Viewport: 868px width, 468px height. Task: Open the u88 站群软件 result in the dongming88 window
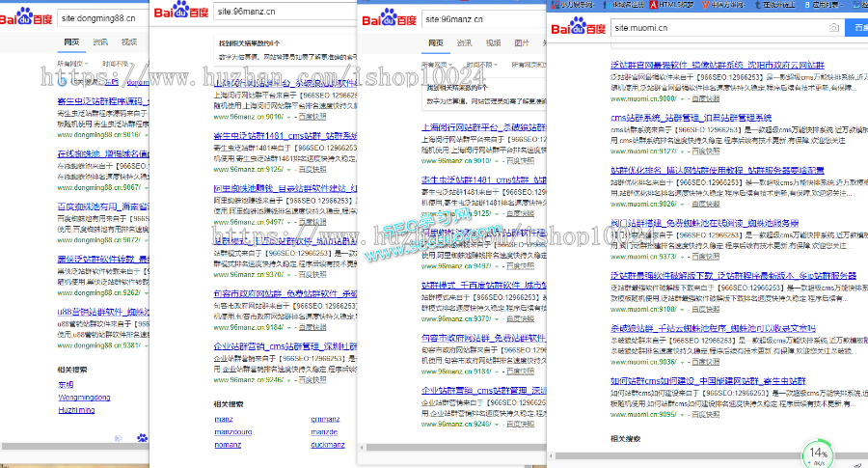tap(103, 312)
